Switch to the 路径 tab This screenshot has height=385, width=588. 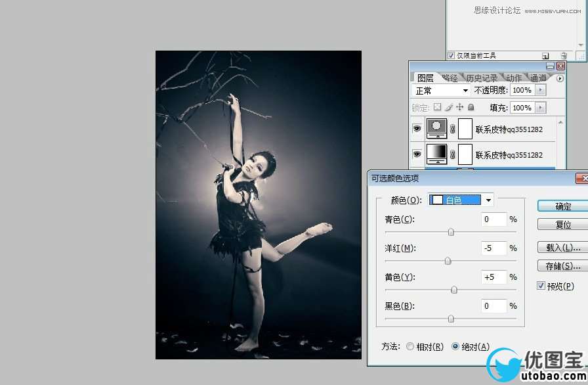point(450,78)
